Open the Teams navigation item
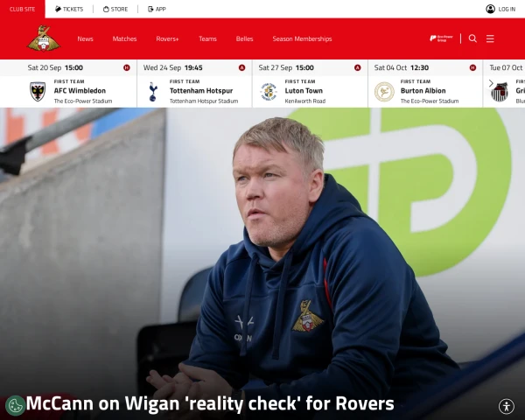The image size is (525, 420). click(207, 38)
